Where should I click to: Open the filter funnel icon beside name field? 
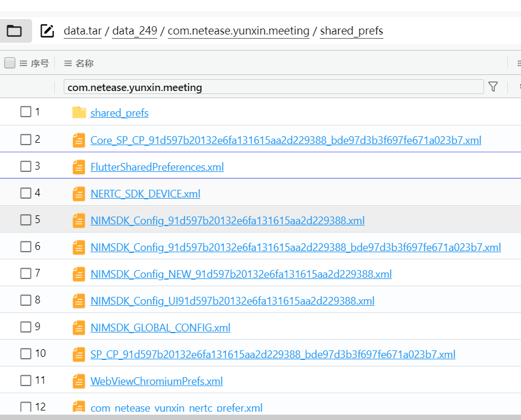point(493,87)
